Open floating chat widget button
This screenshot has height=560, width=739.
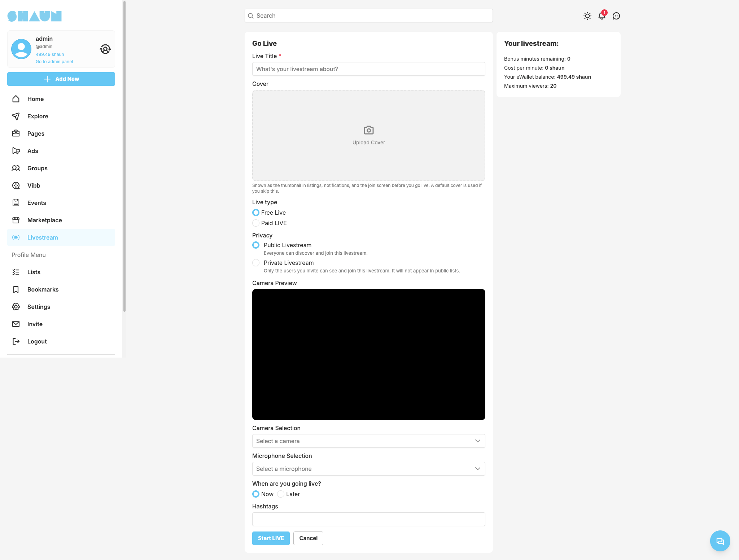(720, 541)
